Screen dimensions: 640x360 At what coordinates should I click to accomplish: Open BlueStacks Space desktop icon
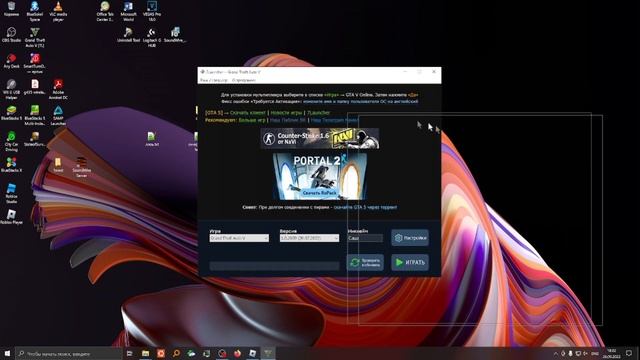click(x=35, y=11)
